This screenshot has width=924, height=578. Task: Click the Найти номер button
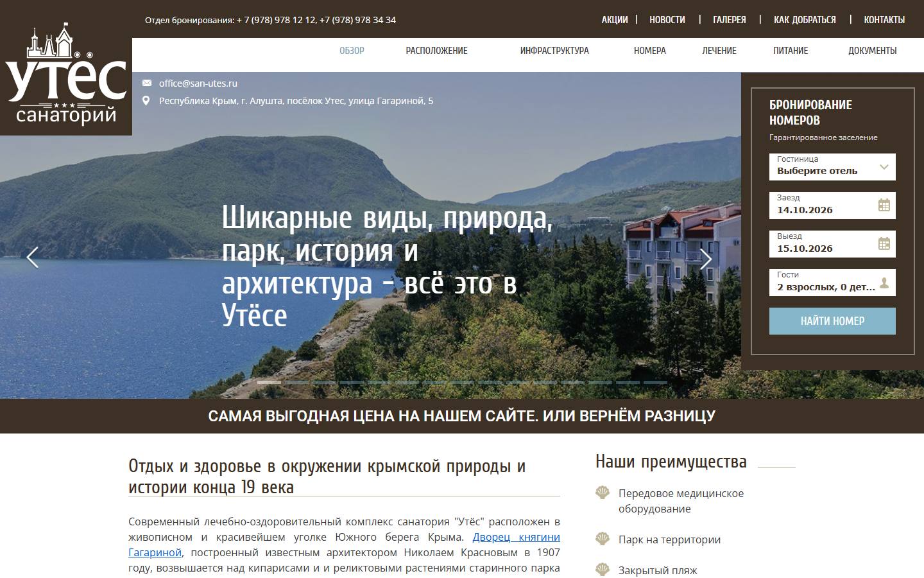click(x=832, y=321)
